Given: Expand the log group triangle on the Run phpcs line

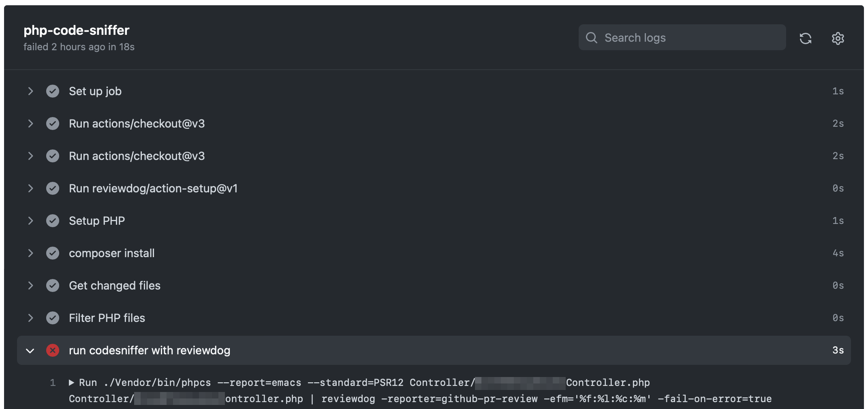Looking at the screenshot, I should pos(71,382).
